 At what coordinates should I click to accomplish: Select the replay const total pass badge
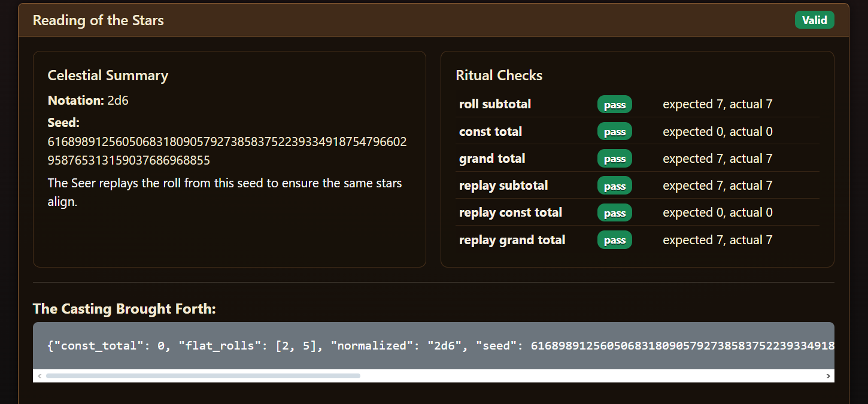click(x=614, y=213)
